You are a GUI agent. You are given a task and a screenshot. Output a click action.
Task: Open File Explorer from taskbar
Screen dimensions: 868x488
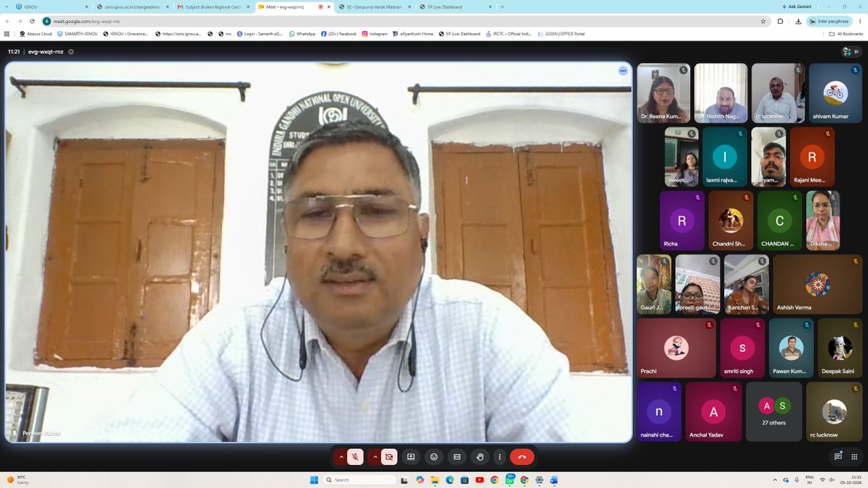click(435, 480)
